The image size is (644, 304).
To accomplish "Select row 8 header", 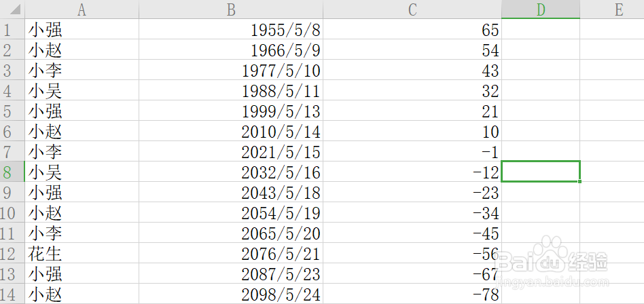I will (x=12, y=172).
